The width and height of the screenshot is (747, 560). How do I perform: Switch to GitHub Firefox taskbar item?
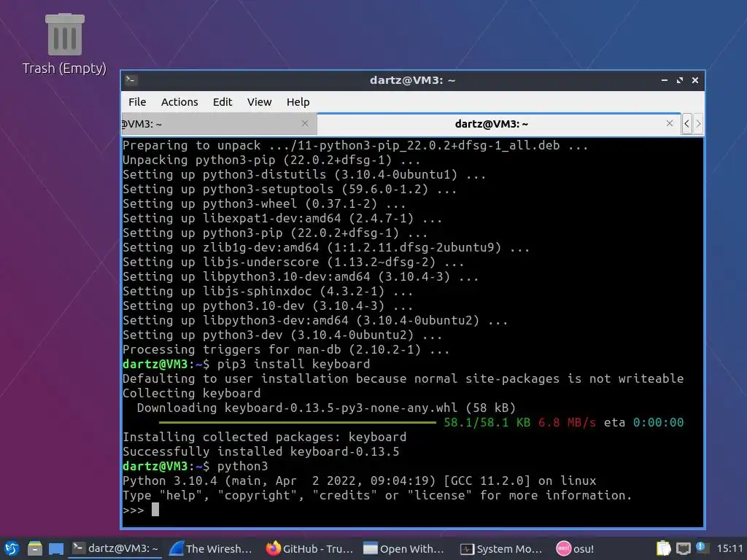pyautogui.click(x=309, y=548)
